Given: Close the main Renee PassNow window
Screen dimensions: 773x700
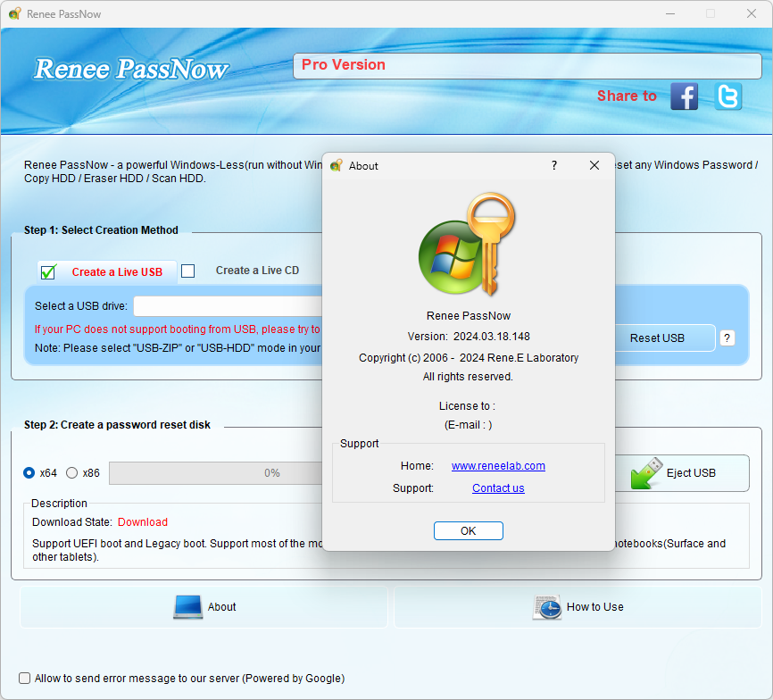Looking at the screenshot, I should (752, 13).
